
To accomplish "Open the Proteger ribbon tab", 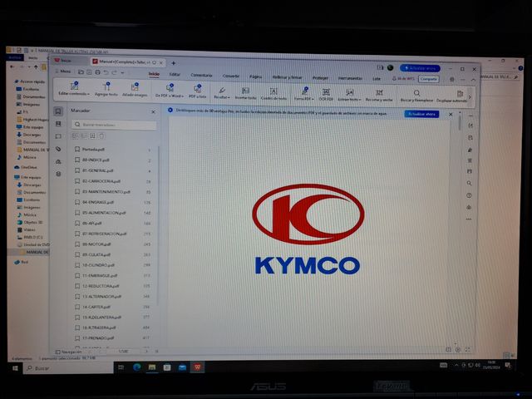I will coord(320,77).
